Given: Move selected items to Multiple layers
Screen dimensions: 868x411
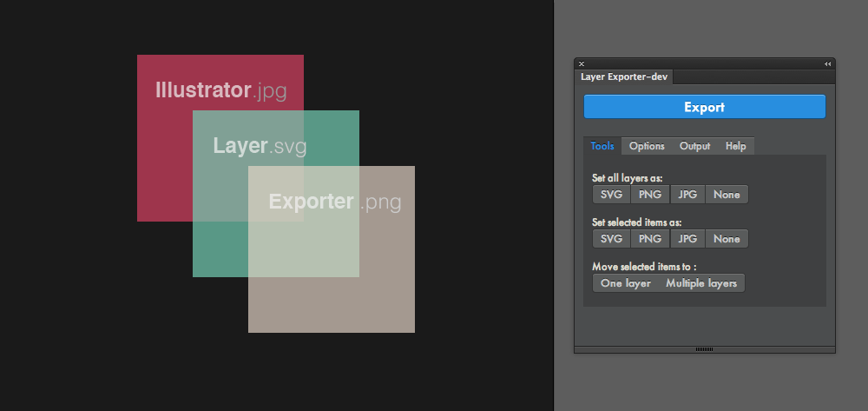Looking at the screenshot, I should pyautogui.click(x=701, y=283).
